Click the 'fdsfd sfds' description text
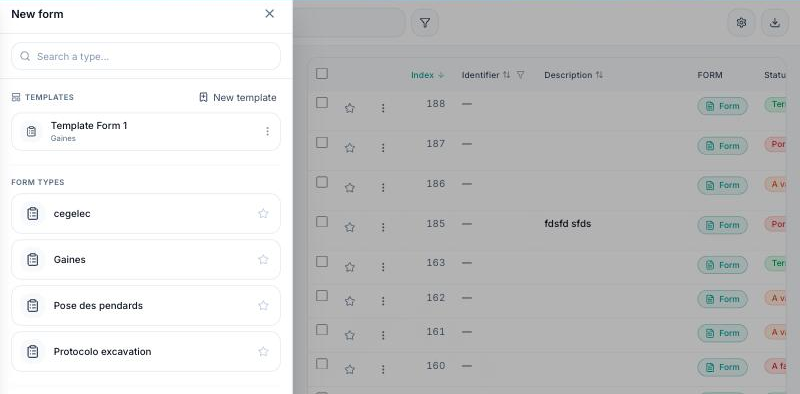 point(567,224)
